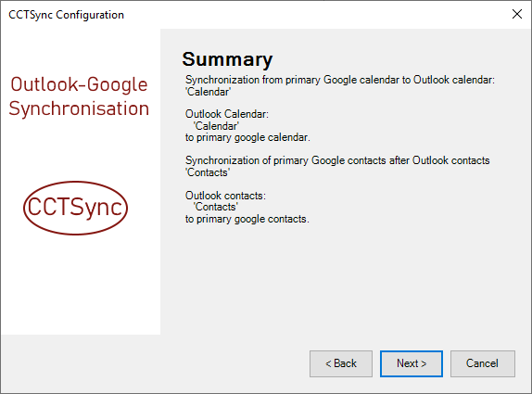Screen dimensions: 532x394
Task: Click the indented 'Calendar' under Outlook Calendar
Action: click(x=216, y=126)
